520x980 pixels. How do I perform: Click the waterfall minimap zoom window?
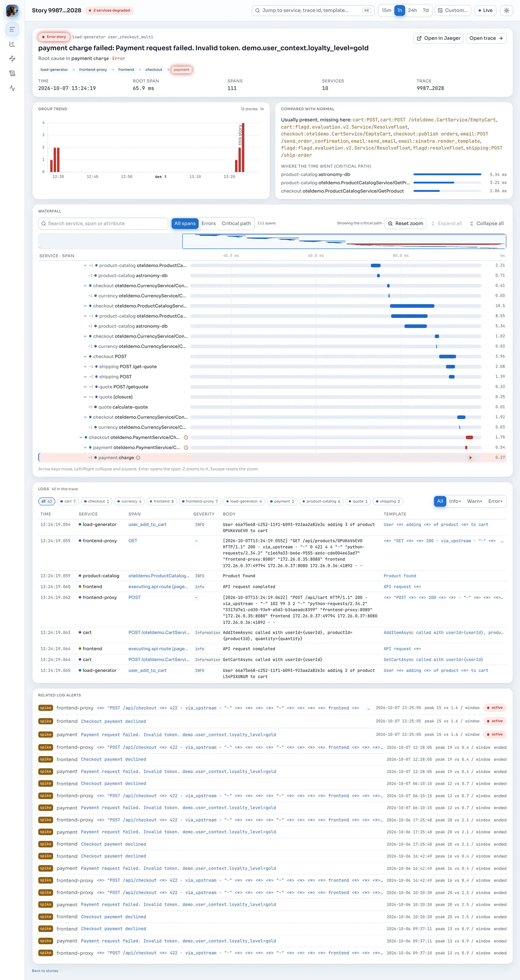point(344,241)
